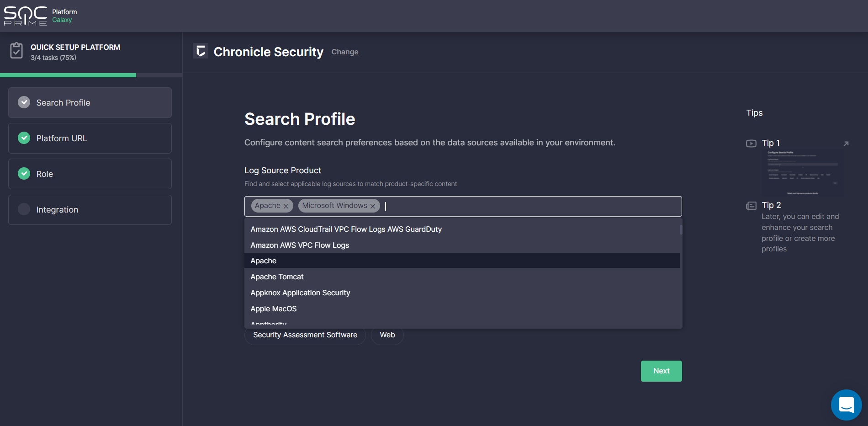The image size is (868, 426).
Task: Remove the Microsoft Windows tag
Action: click(x=373, y=206)
